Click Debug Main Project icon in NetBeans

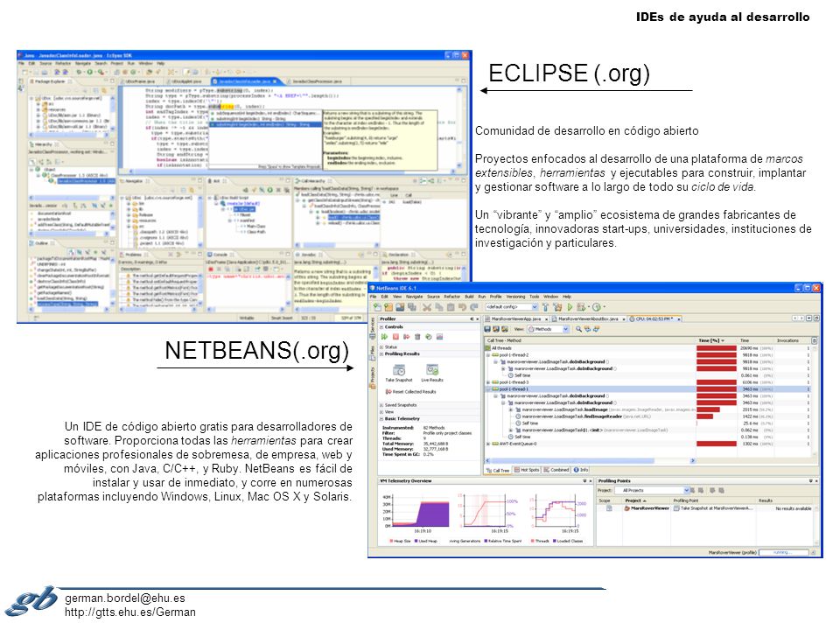pos(581,307)
